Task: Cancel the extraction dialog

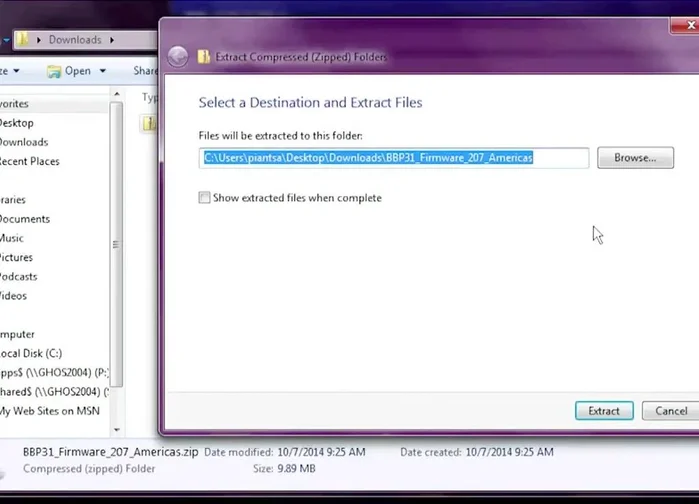Action: [x=670, y=410]
